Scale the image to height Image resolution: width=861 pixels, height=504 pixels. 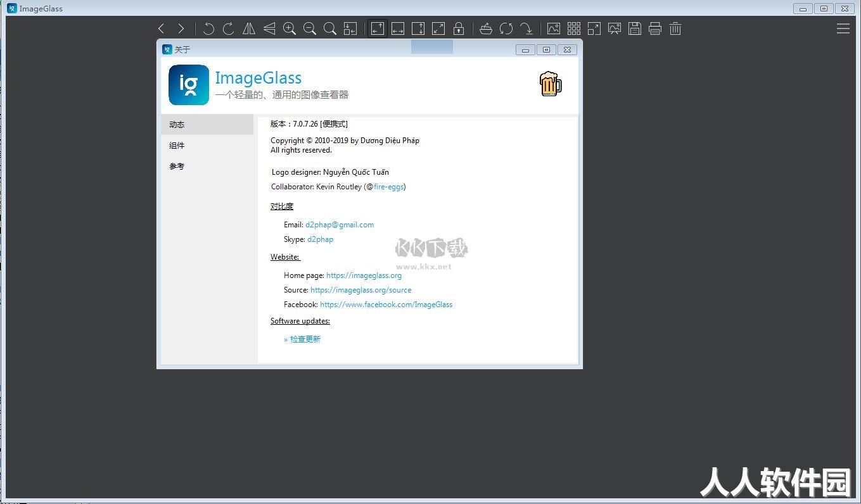point(418,28)
